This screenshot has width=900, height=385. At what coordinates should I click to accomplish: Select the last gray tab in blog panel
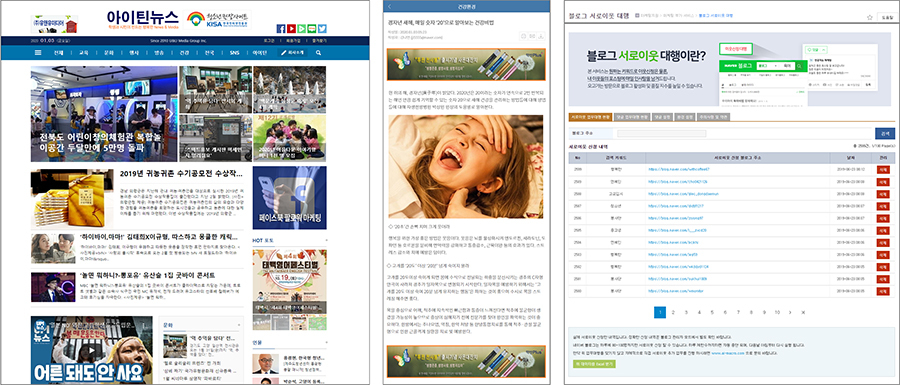[x=712, y=116]
